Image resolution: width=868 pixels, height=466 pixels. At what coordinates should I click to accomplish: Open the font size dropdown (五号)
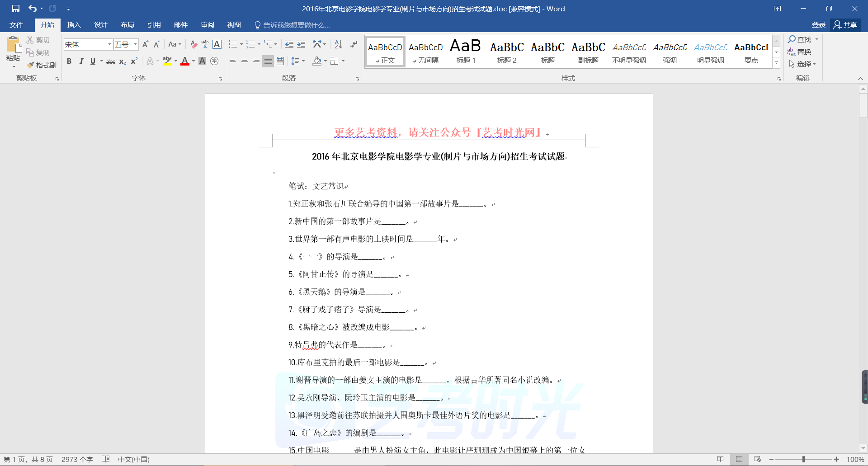[x=135, y=44]
